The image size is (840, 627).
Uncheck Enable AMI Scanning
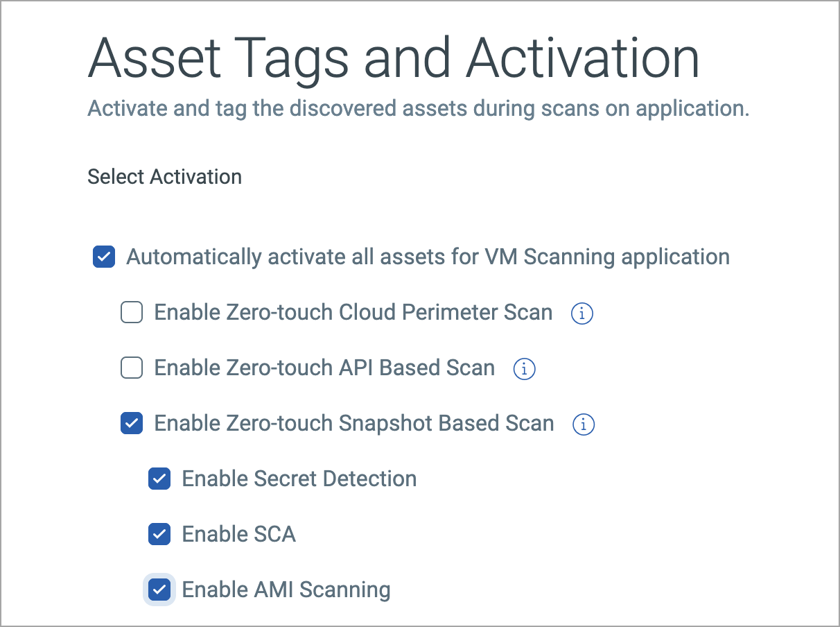pos(159,590)
